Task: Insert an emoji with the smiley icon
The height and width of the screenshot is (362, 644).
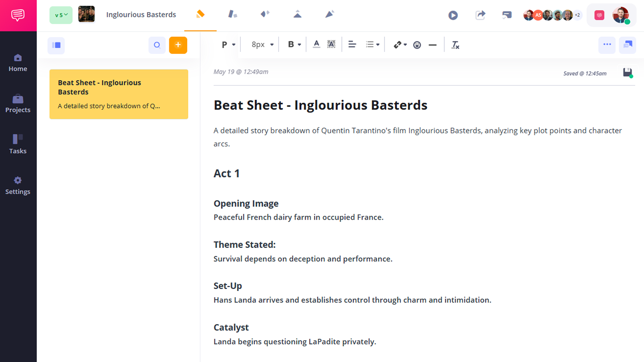Action: [417, 45]
